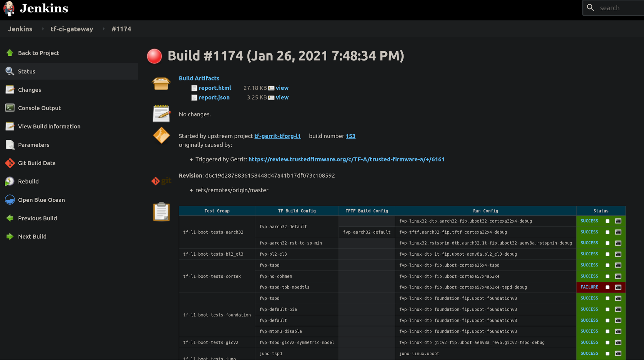Click the Previous Build arrow icon
644x360 pixels.
pos(10,218)
